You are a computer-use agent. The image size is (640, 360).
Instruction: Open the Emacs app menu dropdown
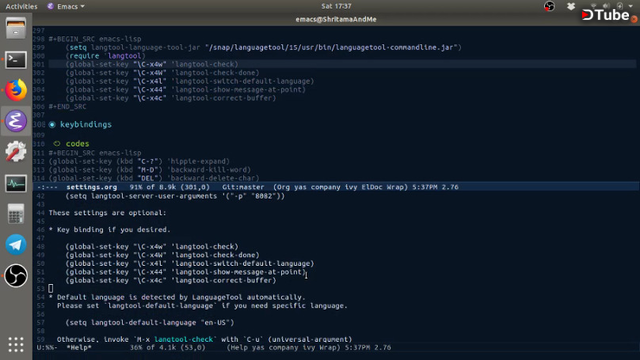66,6
